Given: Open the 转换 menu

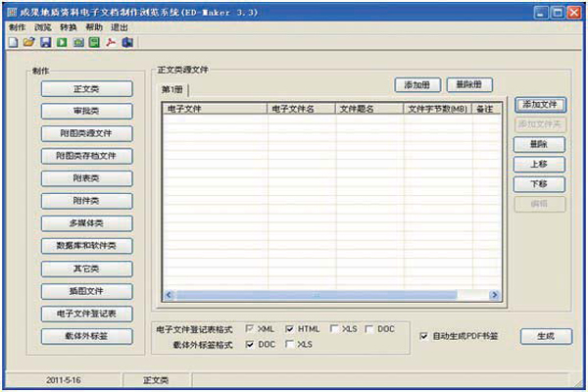Looking at the screenshot, I should coord(68,27).
